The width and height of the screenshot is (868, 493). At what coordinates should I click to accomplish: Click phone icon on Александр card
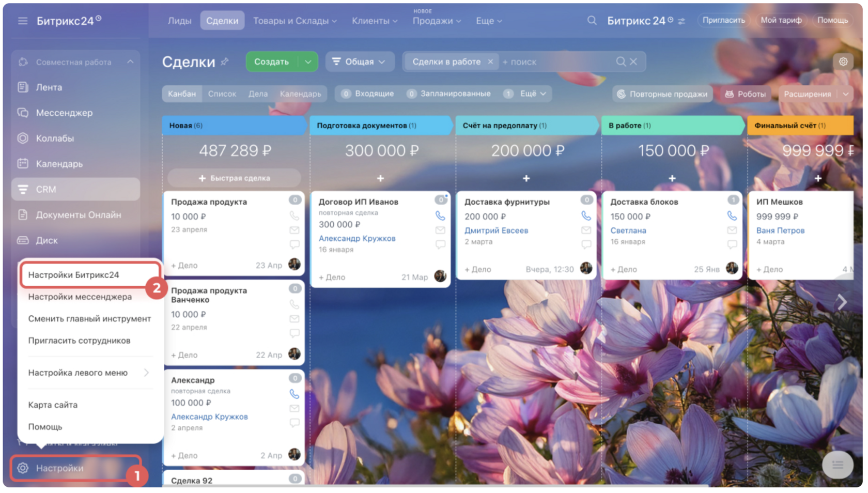coord(295,394)
